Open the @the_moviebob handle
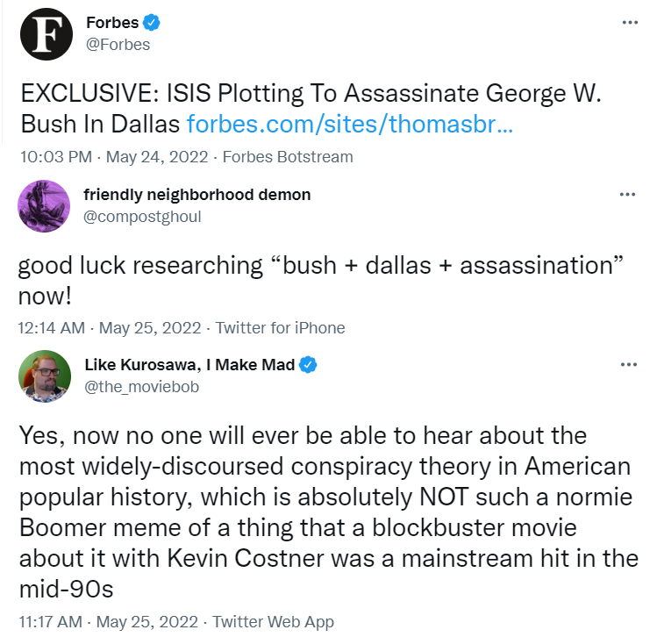Image resolution: width=657 pixels, height=644 pixels. [x=141, y=387]
